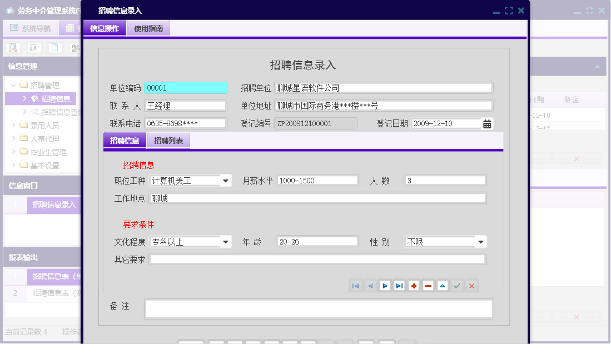Open the 使用指南 tab
The width and height of the screenshot is (611, 364).
(x=148, y=28)
